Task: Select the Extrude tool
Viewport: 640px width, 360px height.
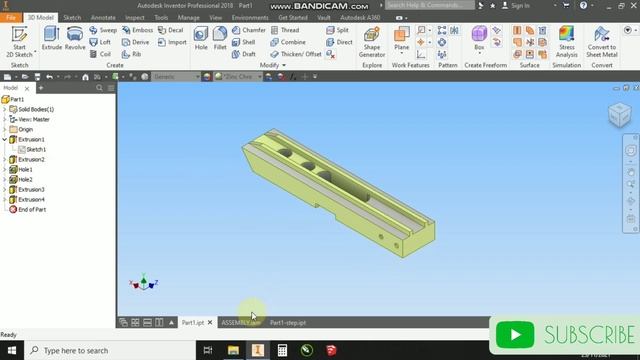Action: [52, 38]
